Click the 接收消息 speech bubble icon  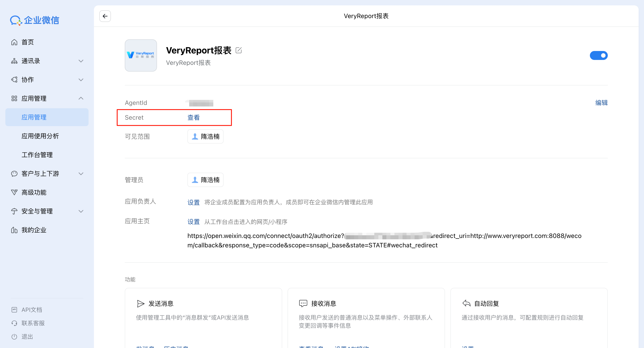[303, 303]
